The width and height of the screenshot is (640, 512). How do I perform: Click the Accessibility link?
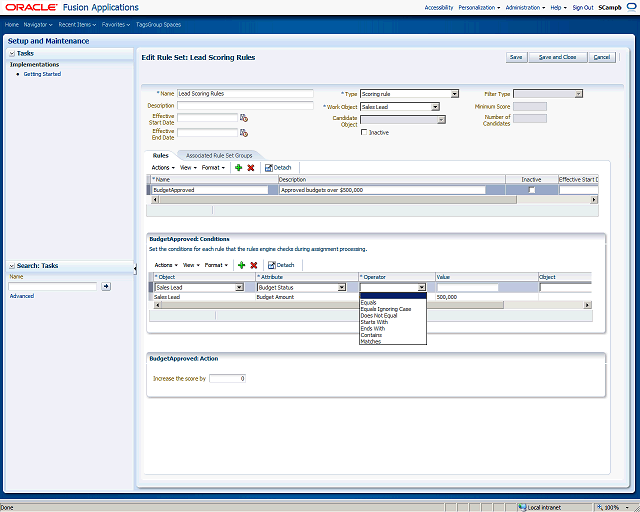pyautogui.click(x=439, y=7)
